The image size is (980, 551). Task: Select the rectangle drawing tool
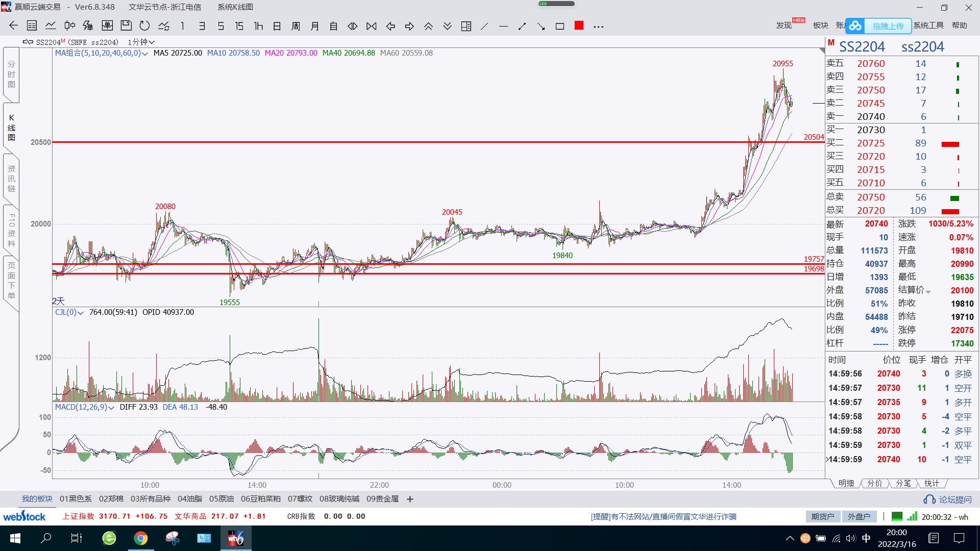pos(560,26)
